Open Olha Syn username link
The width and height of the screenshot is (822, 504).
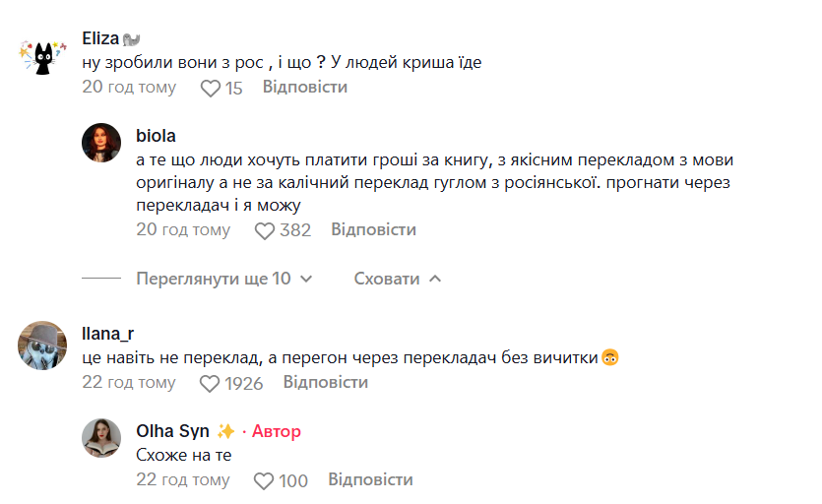[x=172, y=431]
